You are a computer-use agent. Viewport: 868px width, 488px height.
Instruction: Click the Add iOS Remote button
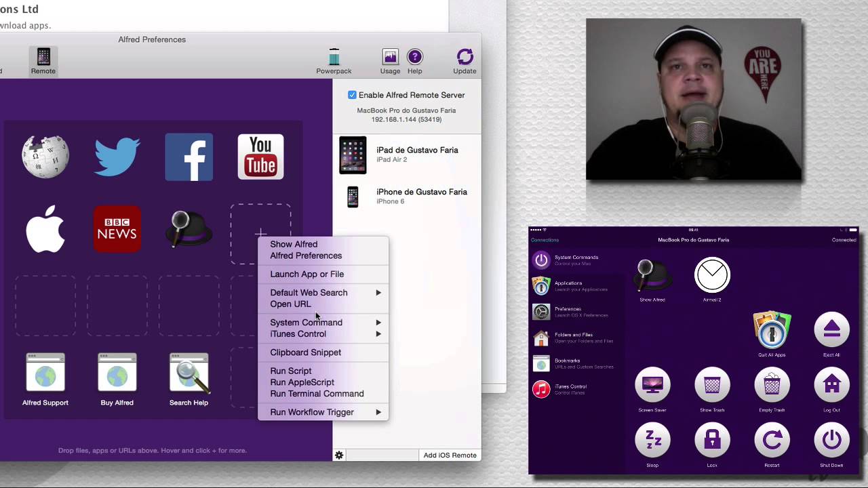click(x=450, y=455)
